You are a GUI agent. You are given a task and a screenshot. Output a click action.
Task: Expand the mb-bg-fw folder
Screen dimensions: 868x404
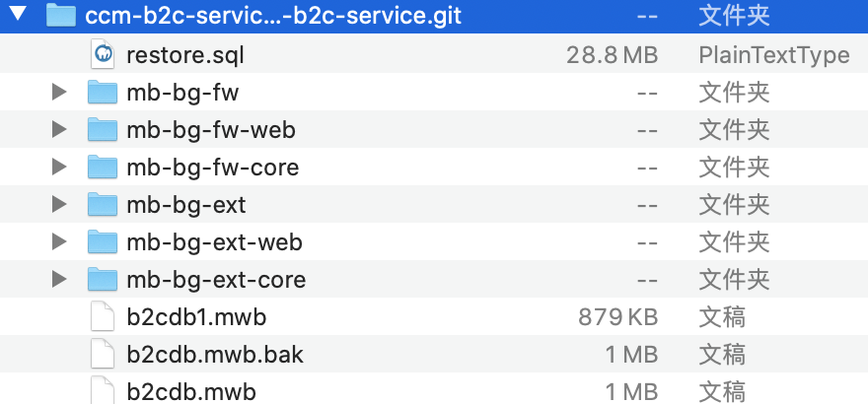[58, 92]
